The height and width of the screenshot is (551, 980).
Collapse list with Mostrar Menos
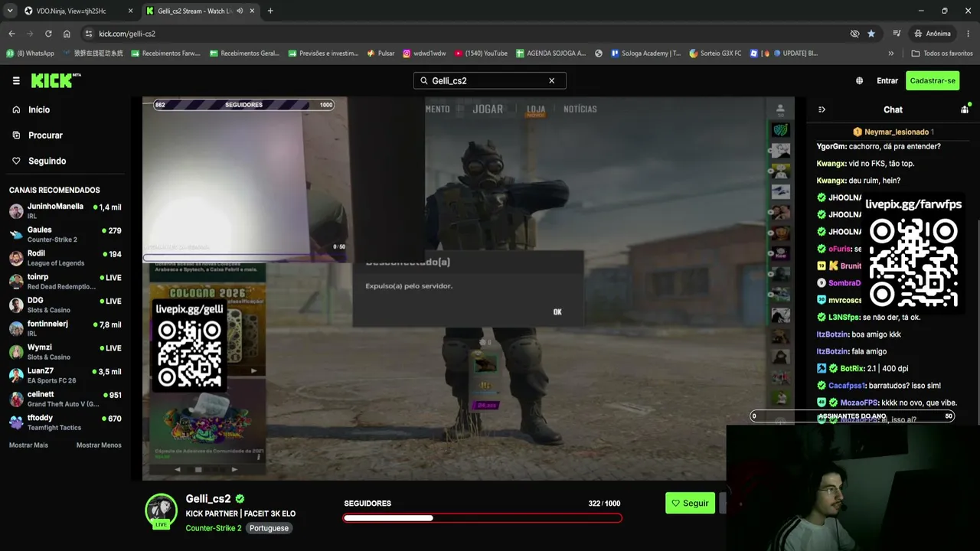tap(99, 445)
